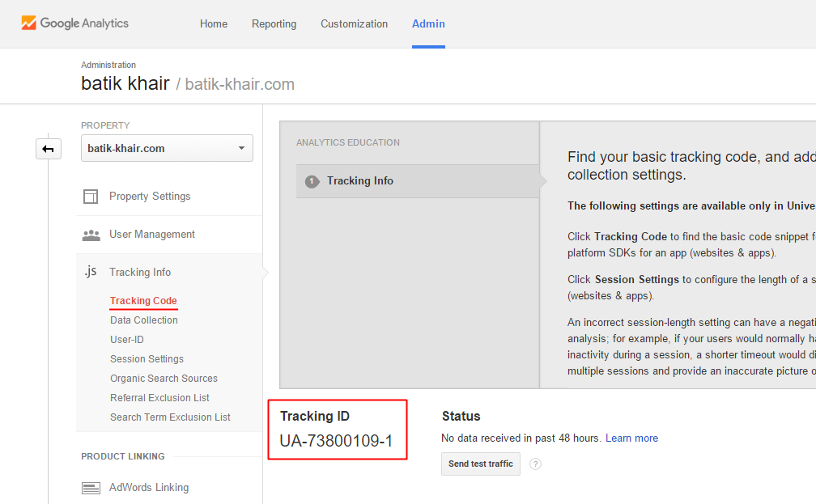
Task: Collapse the Tracking Info section
Action: [x=140, y=273]
